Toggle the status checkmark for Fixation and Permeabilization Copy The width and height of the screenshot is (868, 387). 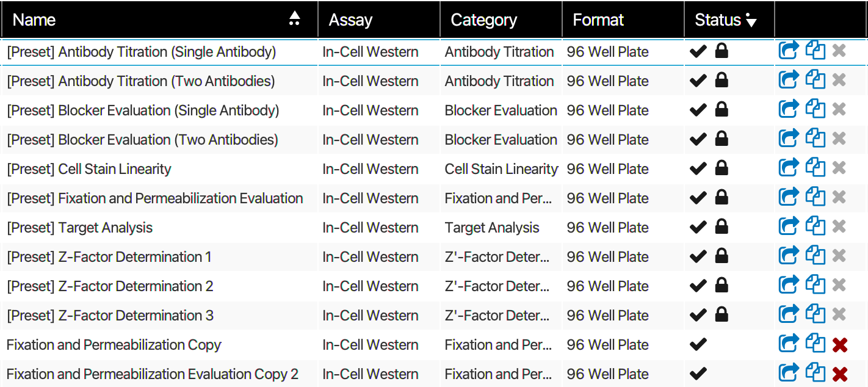[x=698, y=344]
